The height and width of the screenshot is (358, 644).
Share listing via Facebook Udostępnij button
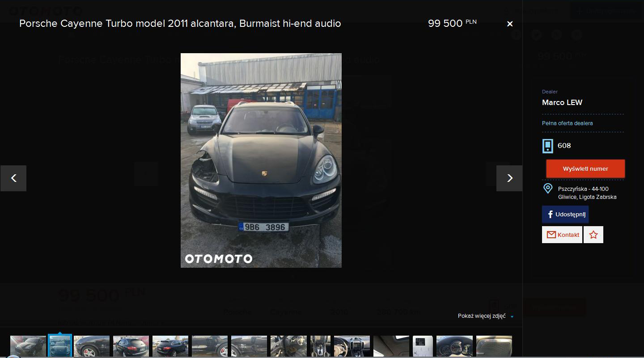(x=565, y=215)
